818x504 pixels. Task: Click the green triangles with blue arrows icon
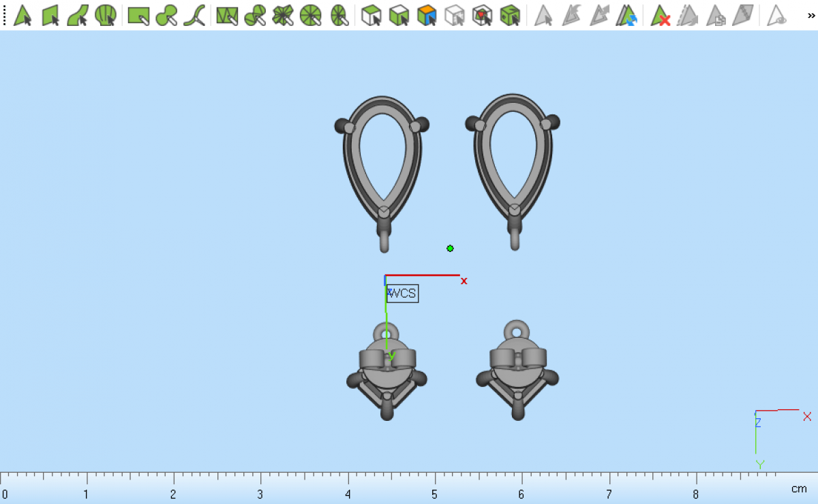tap(626, 15)
